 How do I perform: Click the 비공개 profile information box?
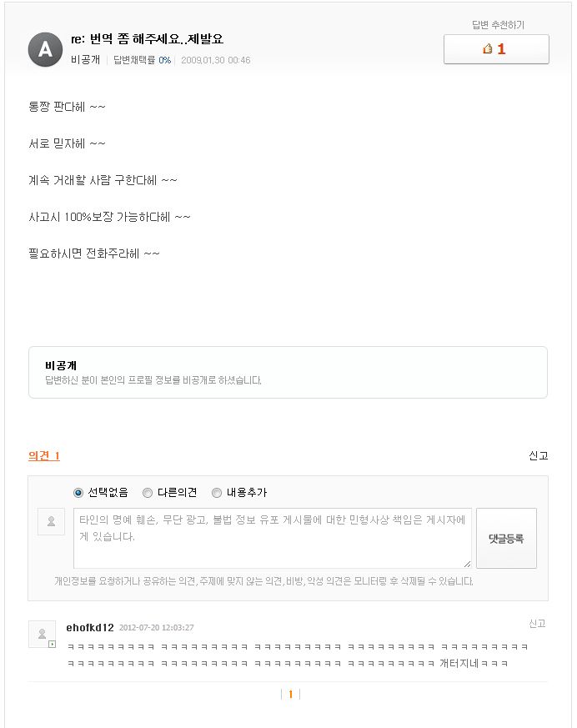[288, 372]
